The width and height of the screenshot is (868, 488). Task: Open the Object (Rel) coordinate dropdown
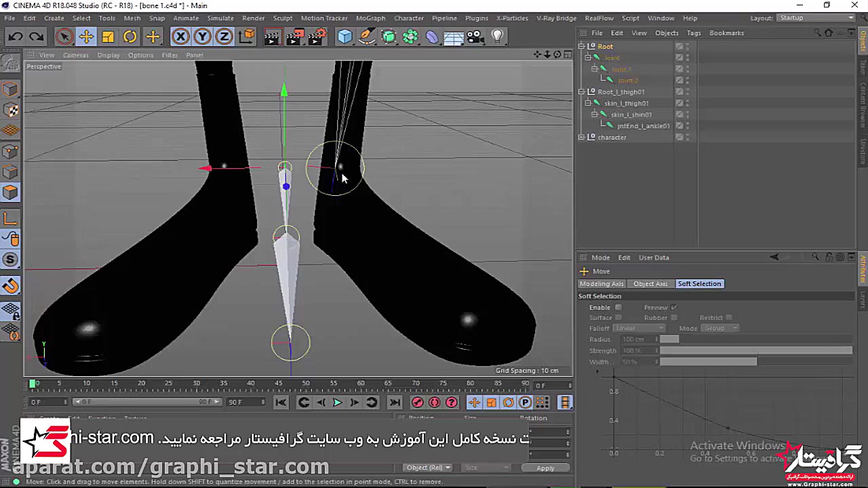tap(429, 468)
